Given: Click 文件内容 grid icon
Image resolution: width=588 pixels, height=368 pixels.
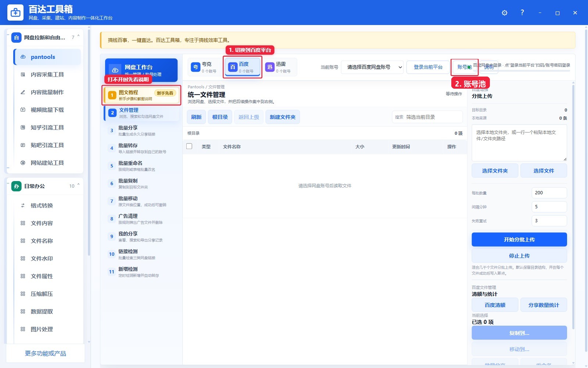Looking at the screenshot, I should (x=23, y=223).
